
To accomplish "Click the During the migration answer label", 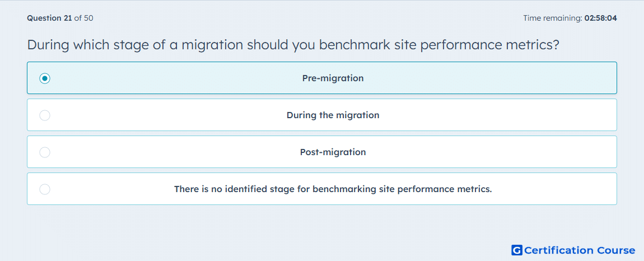I will (x=333, y=115).
